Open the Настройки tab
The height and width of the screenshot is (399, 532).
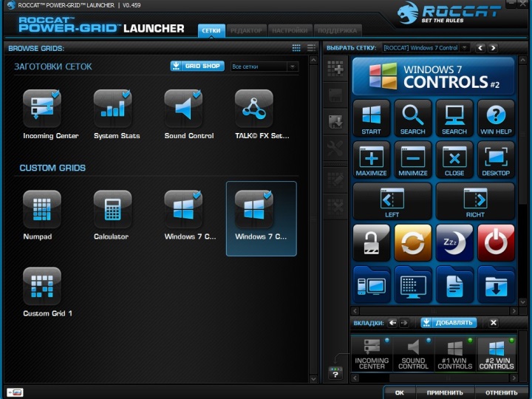(x=290, y=30)
